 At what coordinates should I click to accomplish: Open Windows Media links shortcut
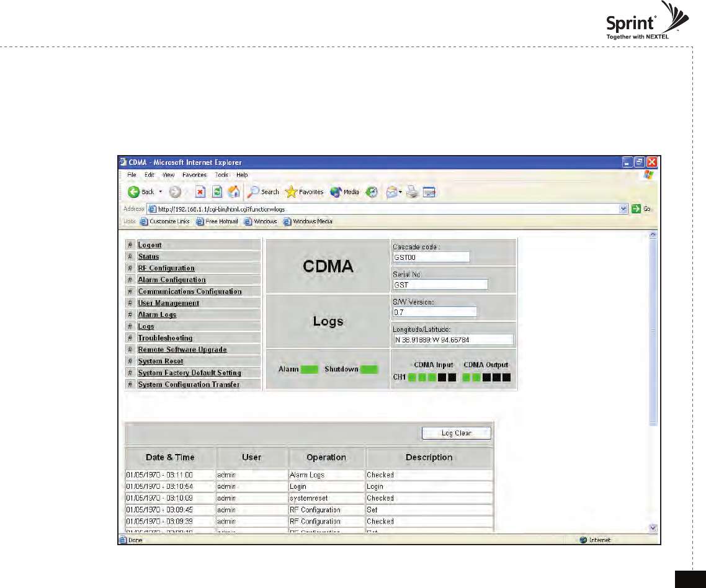pyautogui.click(x=308, y=221)
